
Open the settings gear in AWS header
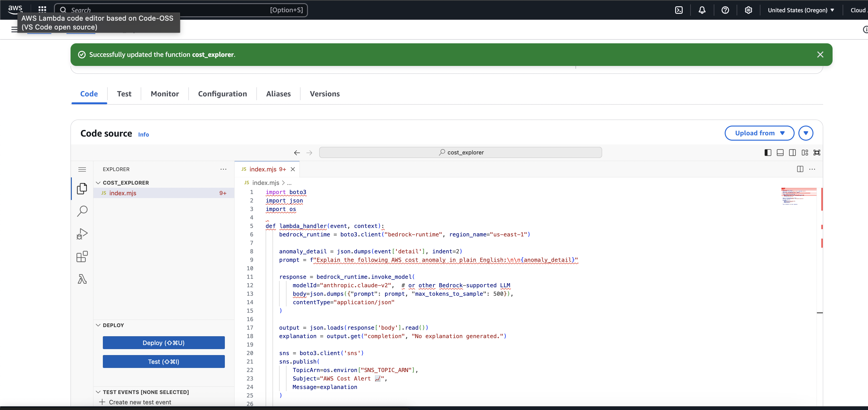749,10
